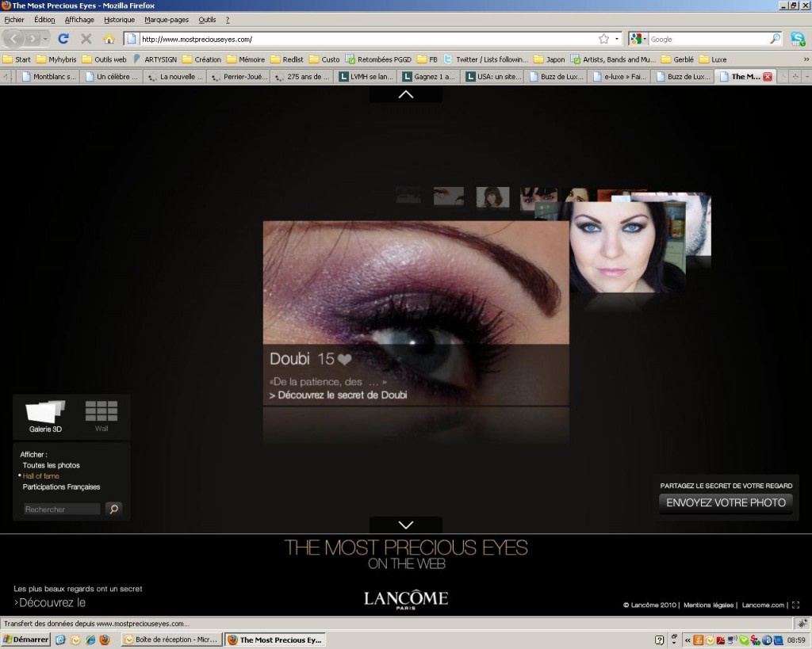Toggle fullscreen icon in the page footer

[x=796, y=605]
